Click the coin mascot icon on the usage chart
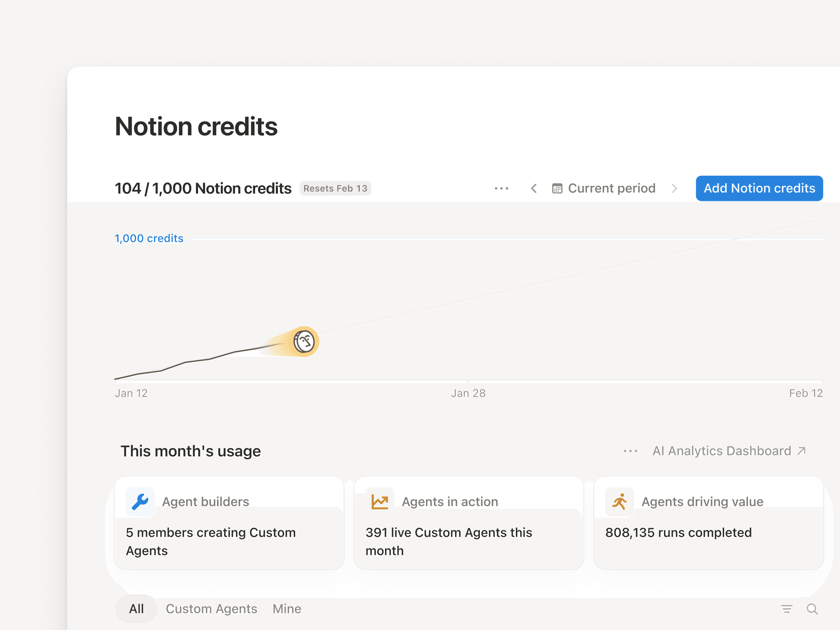Image resolution: width=840 pixels, height=630 pixels. tap(304, 341)
